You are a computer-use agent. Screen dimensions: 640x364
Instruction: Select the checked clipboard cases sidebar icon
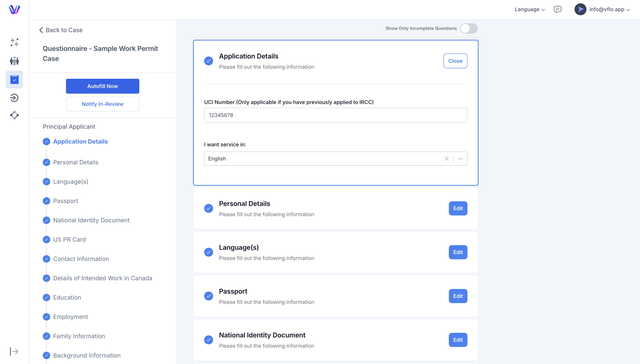point(14,79)
